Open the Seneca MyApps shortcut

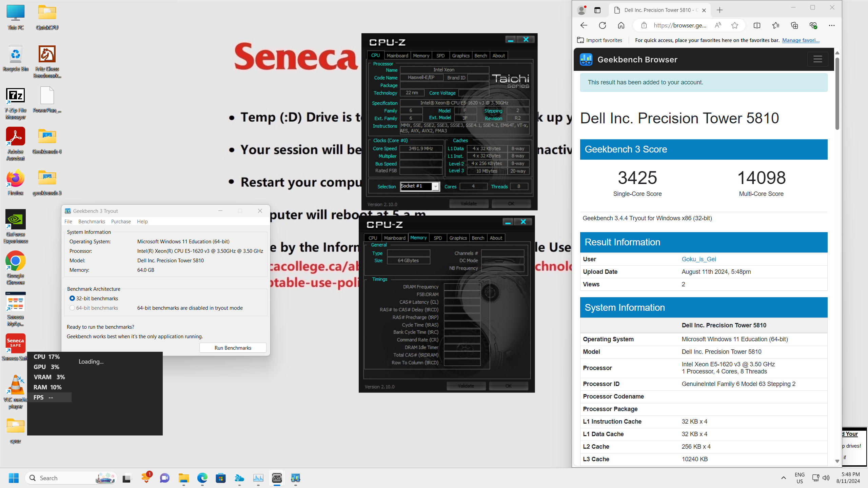pos(16,309)
